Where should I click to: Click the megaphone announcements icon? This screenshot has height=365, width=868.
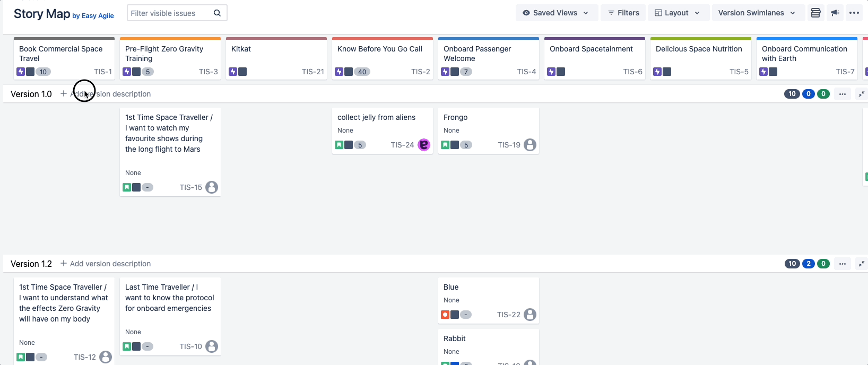[835, 13]
